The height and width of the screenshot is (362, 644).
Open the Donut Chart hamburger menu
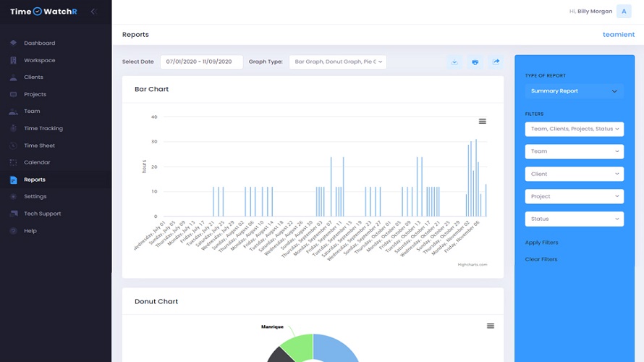(490, 326)
